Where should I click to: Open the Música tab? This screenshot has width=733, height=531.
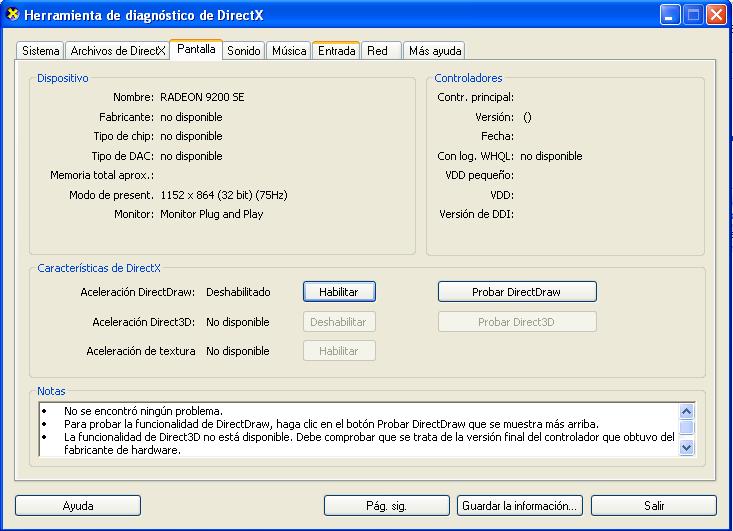(x=289, y=51)
